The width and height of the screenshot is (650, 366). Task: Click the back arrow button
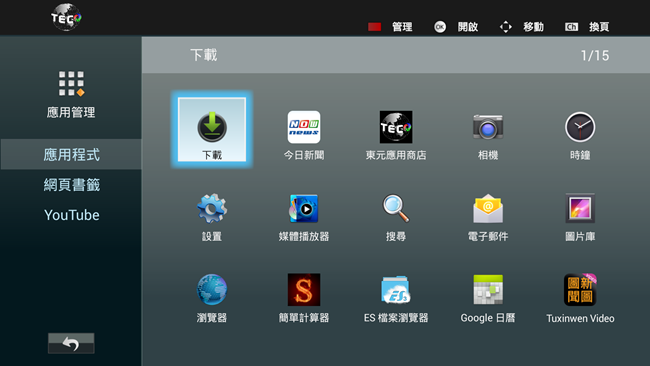[x=71, y=343]
